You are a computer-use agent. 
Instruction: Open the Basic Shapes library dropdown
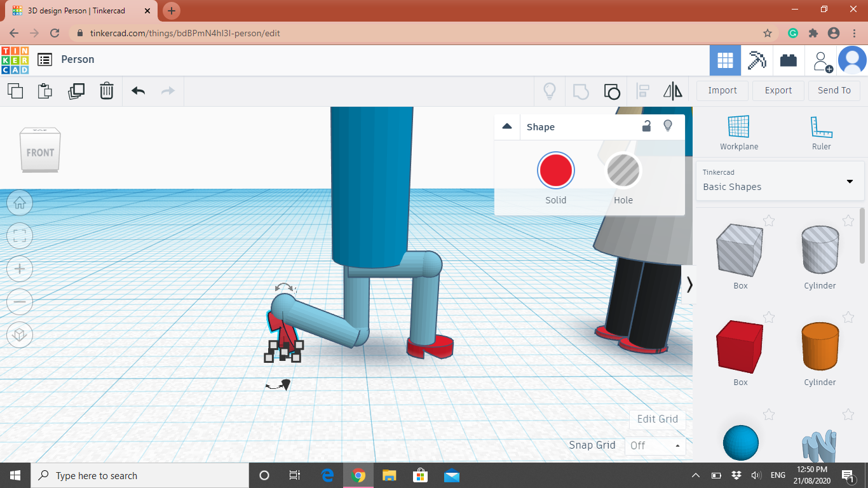coord(780,180)
